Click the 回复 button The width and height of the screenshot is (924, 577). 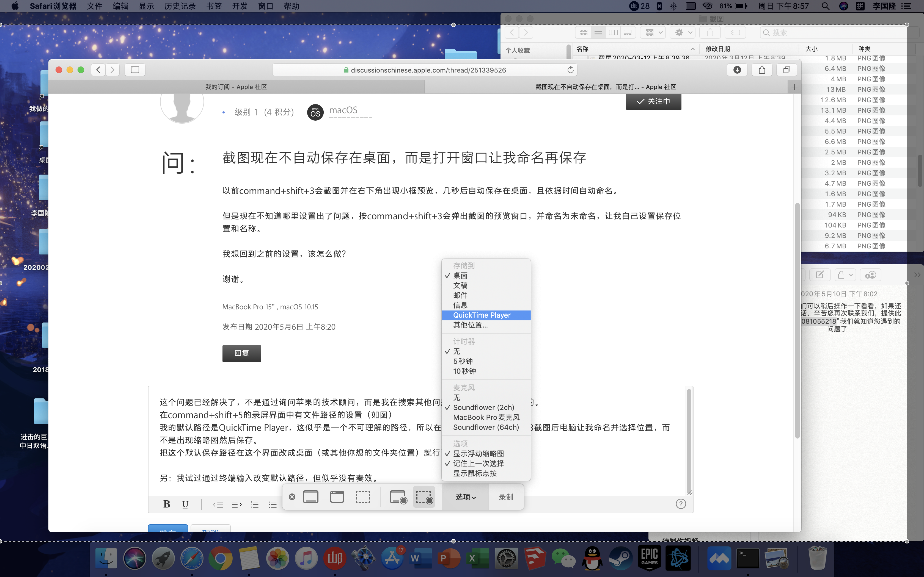click(241, 353)
